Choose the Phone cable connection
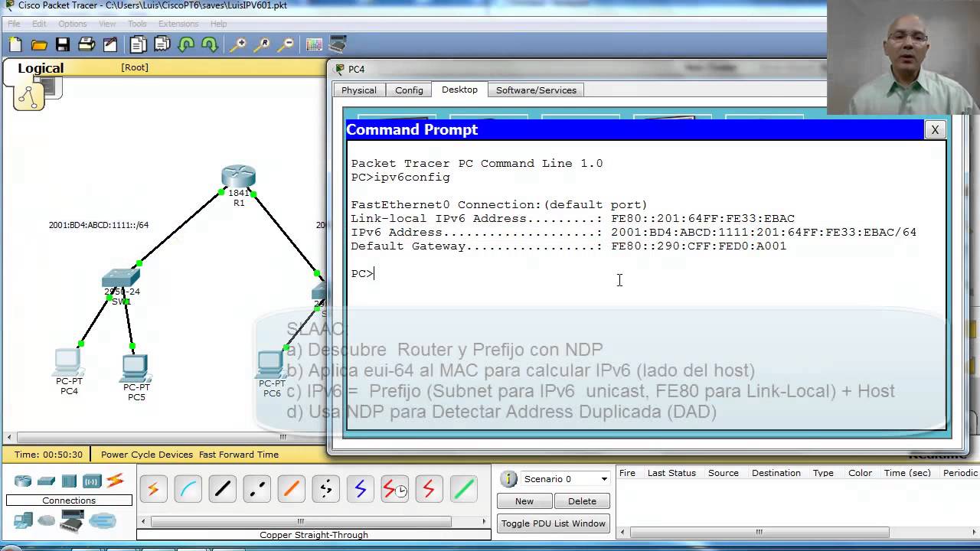 point(326,488)
